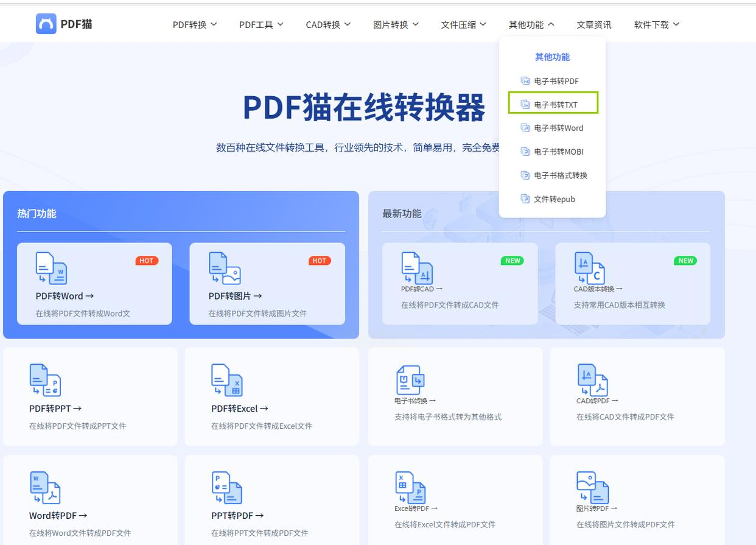
Task: Click the NEW badge on CAD版本转换
Action: pos(685,261)
